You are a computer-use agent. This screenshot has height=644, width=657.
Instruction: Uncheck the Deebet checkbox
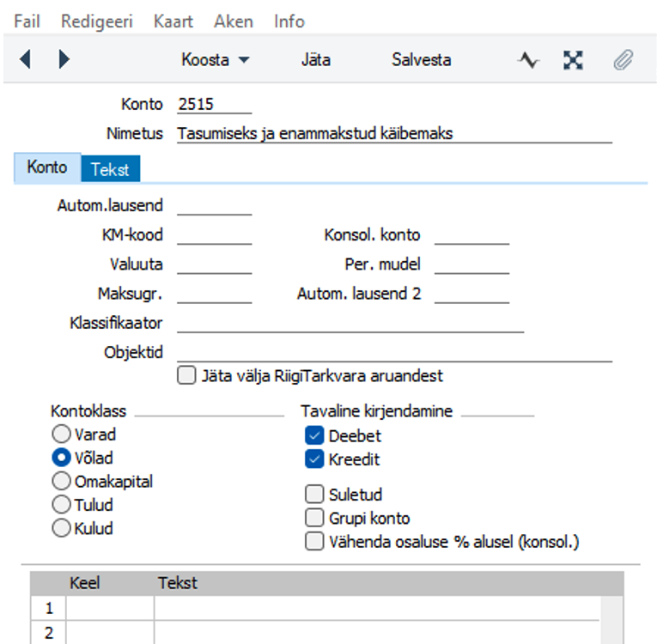tap(314, 435)
